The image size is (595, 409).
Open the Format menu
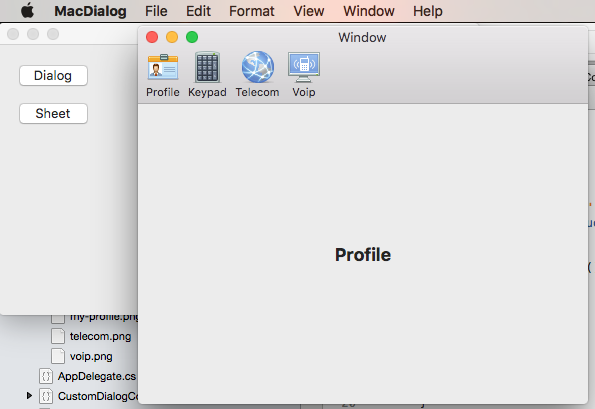252,11
